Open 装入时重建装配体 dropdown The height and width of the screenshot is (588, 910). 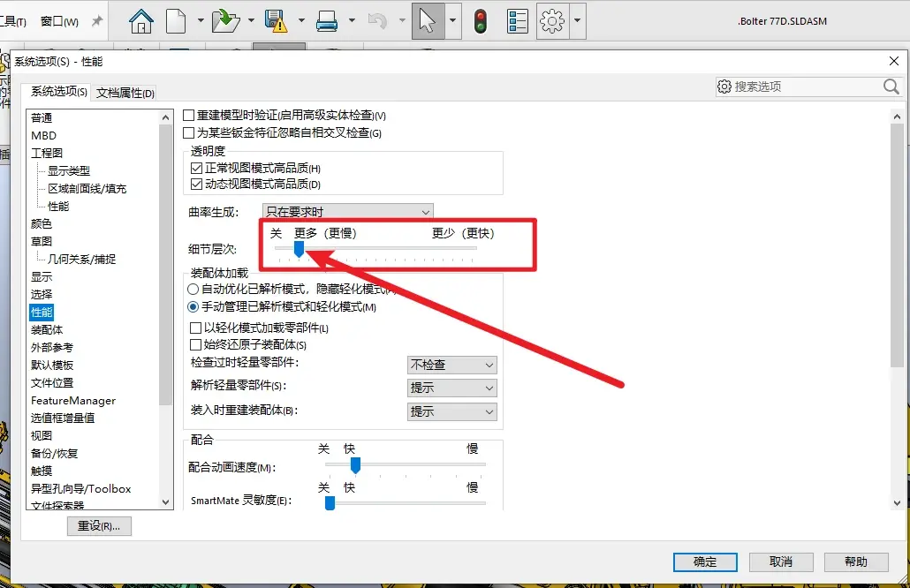[452, 411]
